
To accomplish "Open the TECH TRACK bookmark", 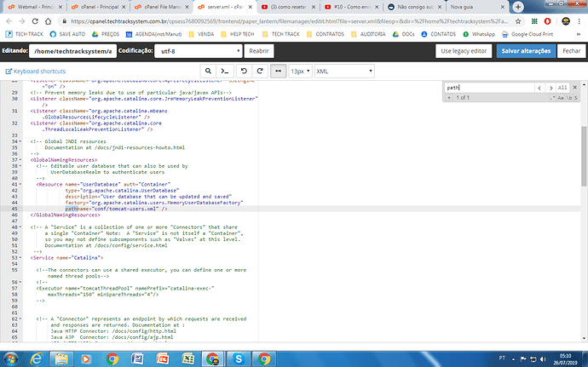I will coord(25,34).
